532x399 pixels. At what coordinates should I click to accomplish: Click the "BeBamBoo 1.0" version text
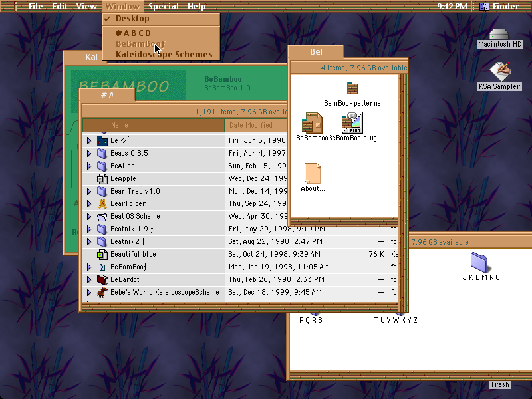click(x=227, y=88)
